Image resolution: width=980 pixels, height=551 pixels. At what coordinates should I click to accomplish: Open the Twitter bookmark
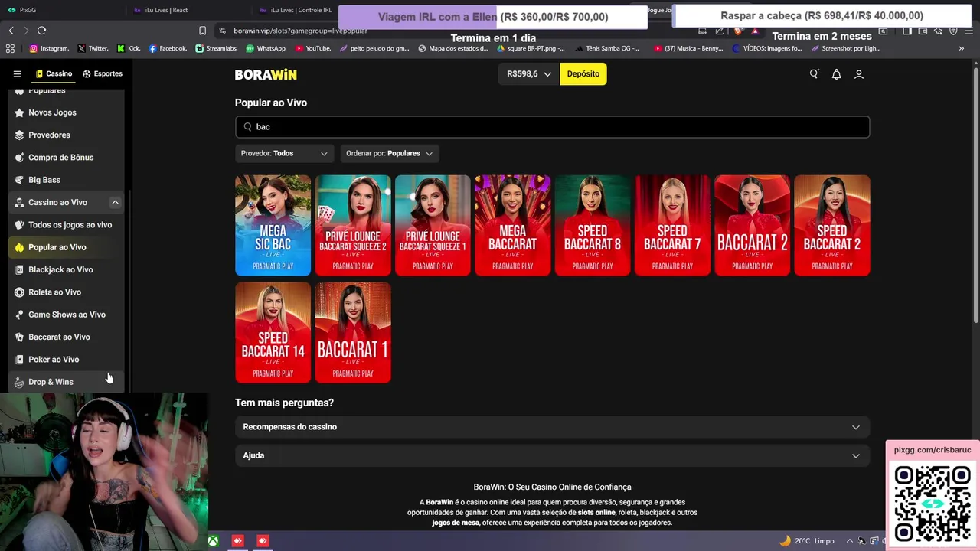click(93, 48)
